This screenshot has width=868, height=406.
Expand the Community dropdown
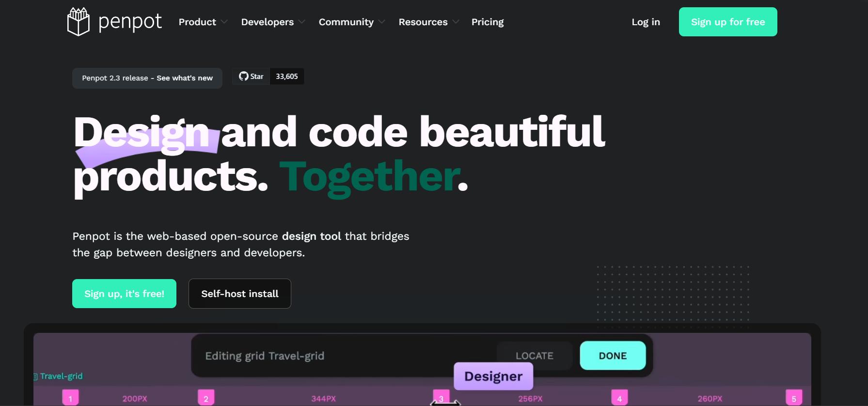351,22
